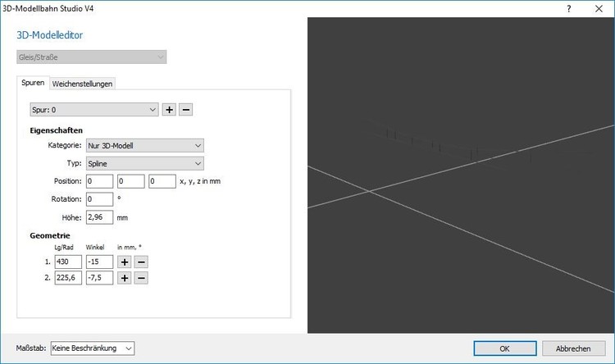The image size is (615, 364).
Task: Click the Lg/Rad column header
Action: tap(63, 247)
